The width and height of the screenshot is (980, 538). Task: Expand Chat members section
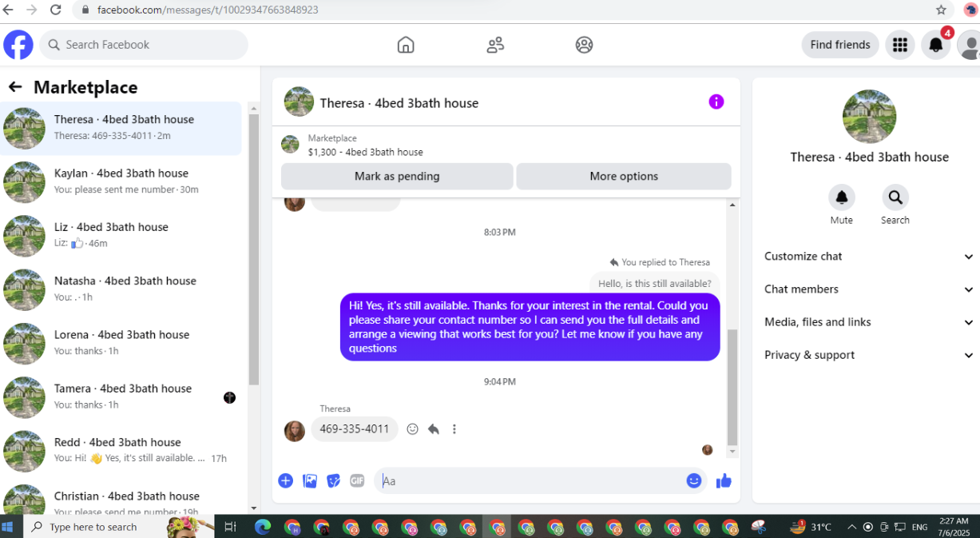(869, 289)
